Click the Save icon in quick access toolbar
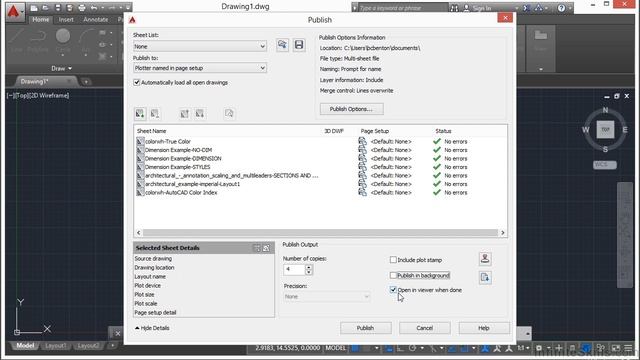The image size is (640, 360). click(58, 8)
